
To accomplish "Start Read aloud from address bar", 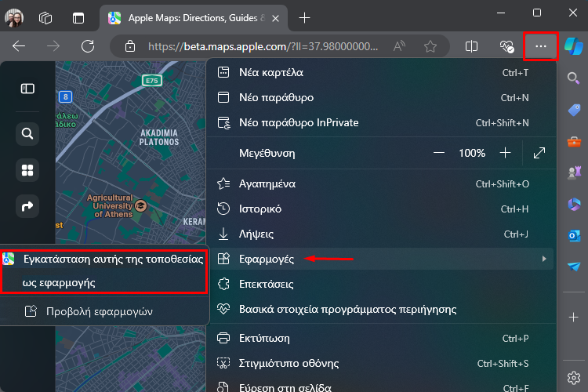I will tap(399, 46).
